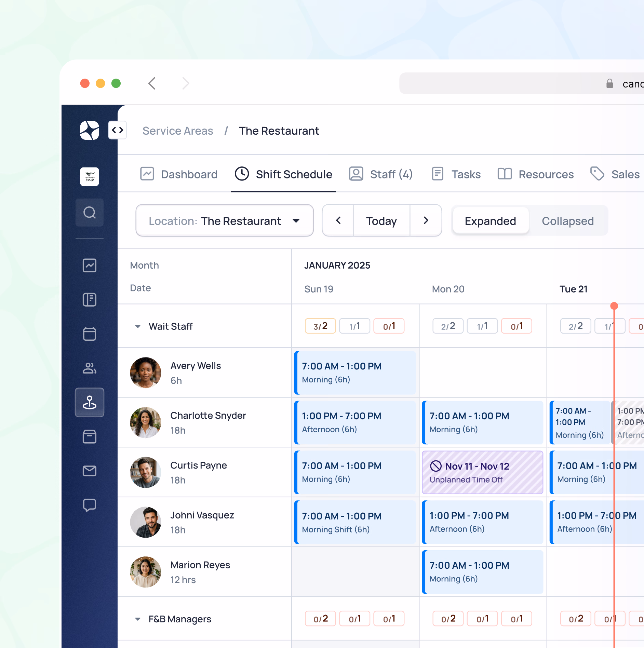Open Charlotte Snyder's Monday morning shift
Image resolution: width=644 pixels, height=648 pixels.
point(483,422)
